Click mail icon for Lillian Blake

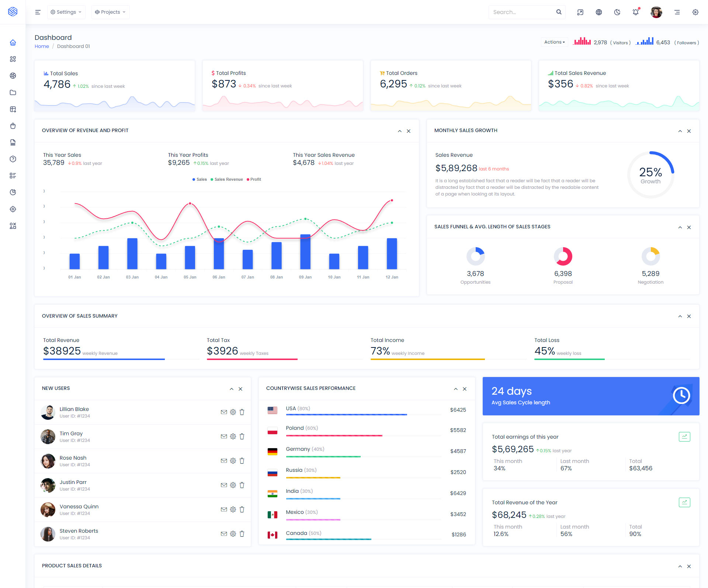pyautogui.click(x=224, y=412)
